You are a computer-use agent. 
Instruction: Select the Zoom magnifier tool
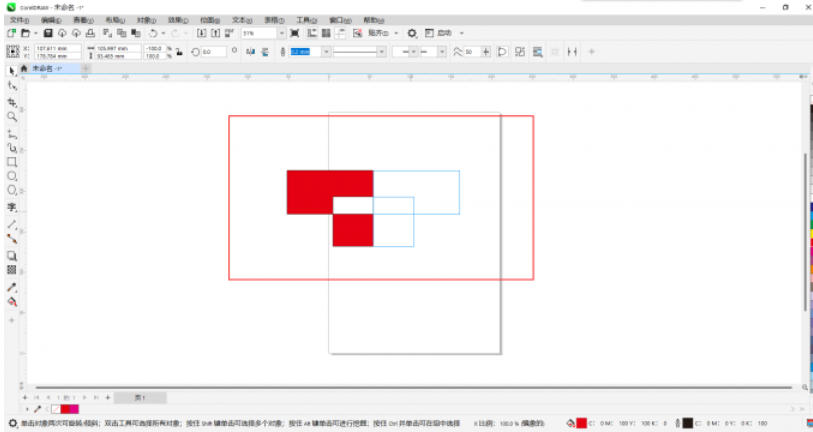[x=12, y=117]
